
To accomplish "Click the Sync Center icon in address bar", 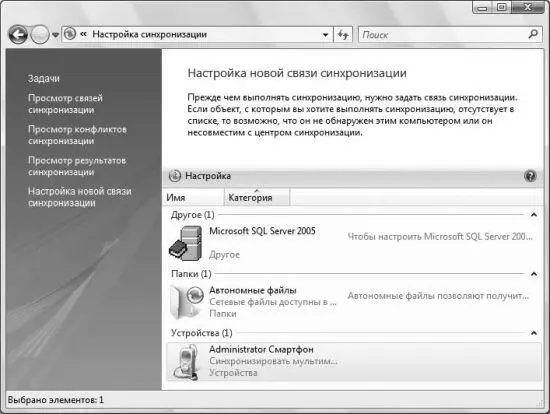I will click(x=70, y=34).
